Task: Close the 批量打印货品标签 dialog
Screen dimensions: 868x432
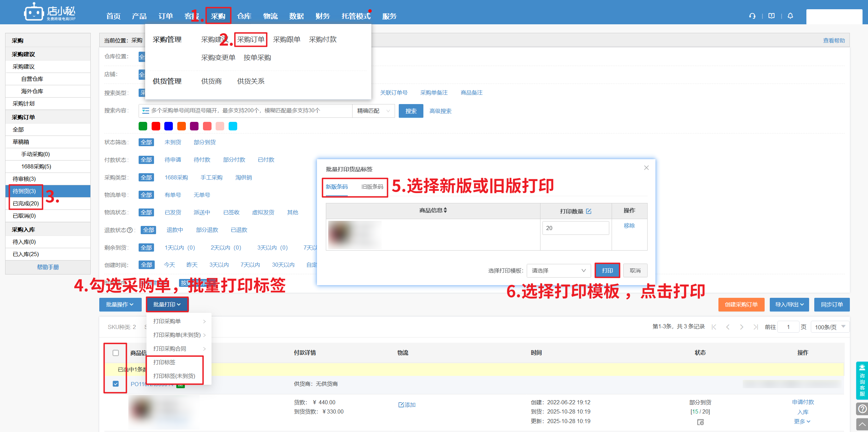Action: [646, 168]
